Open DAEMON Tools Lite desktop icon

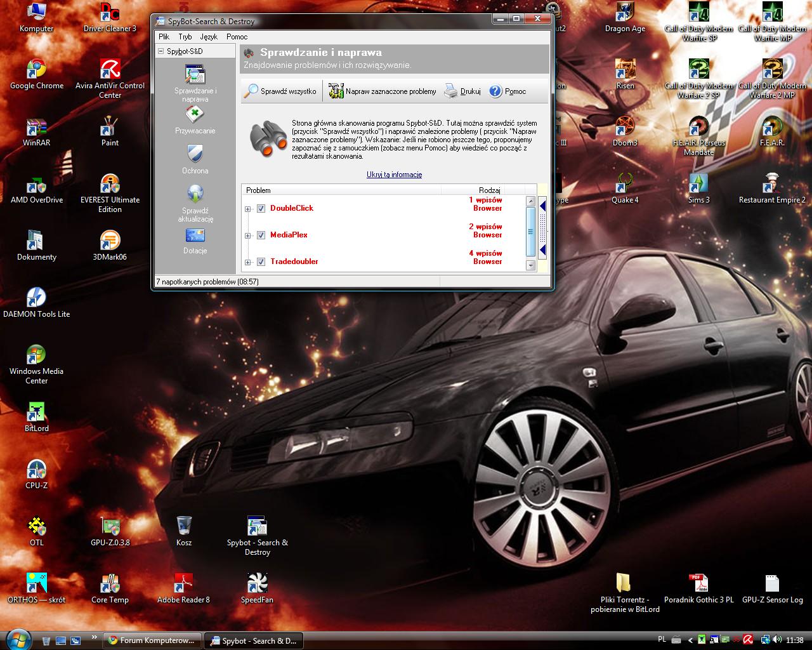[x=37, y=303]
